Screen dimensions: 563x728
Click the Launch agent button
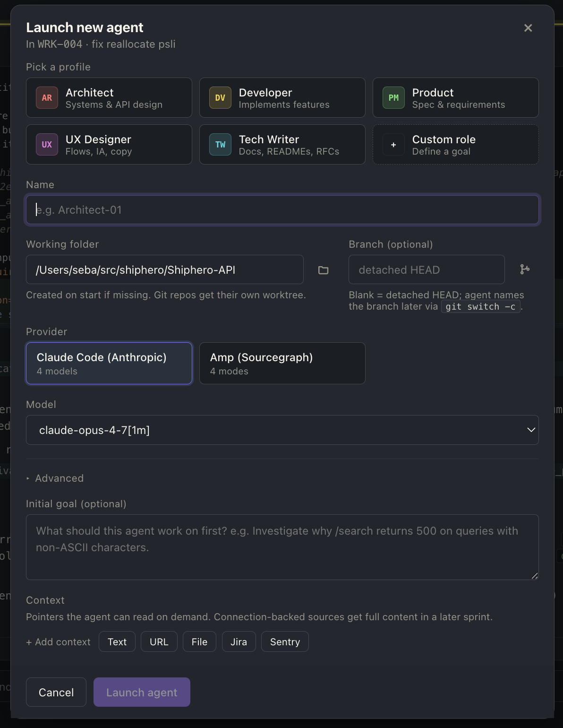tap(142, 693)
